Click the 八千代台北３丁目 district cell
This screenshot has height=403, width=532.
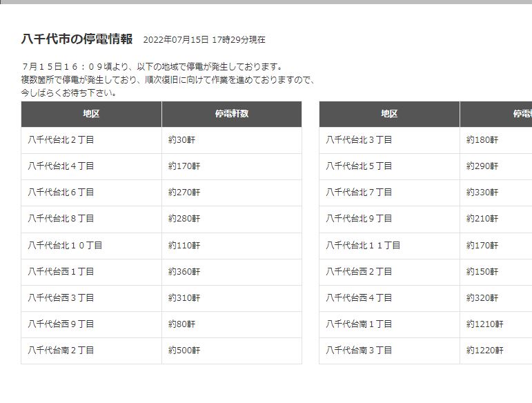[x=389, y=140]
